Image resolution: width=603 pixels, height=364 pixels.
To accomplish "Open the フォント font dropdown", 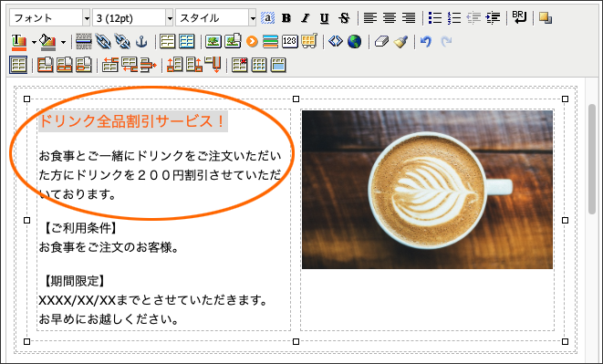I will pyautogui.click(x=49, y=18).
